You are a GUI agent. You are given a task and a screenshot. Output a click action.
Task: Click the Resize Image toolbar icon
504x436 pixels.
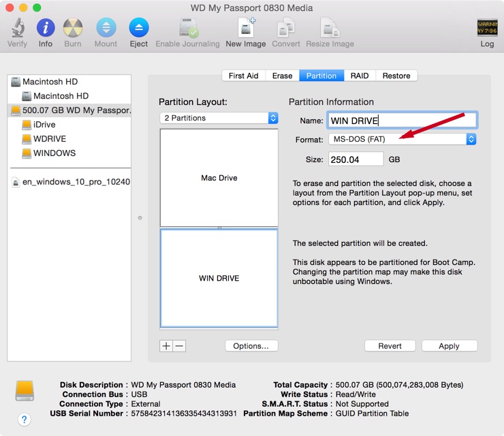330,28
